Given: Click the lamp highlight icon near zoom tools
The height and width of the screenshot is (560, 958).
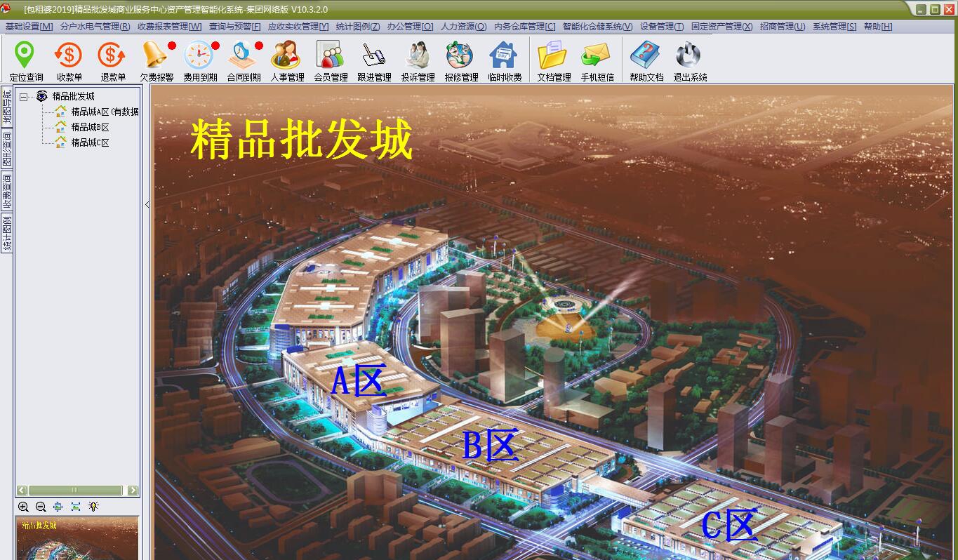Looking at the screenshot, I should pos(93,507).
